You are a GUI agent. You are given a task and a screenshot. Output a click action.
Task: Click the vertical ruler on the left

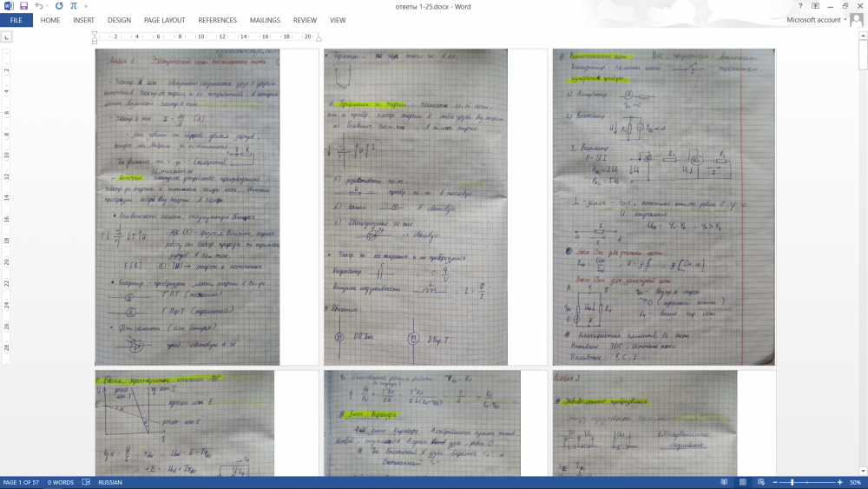6,207
